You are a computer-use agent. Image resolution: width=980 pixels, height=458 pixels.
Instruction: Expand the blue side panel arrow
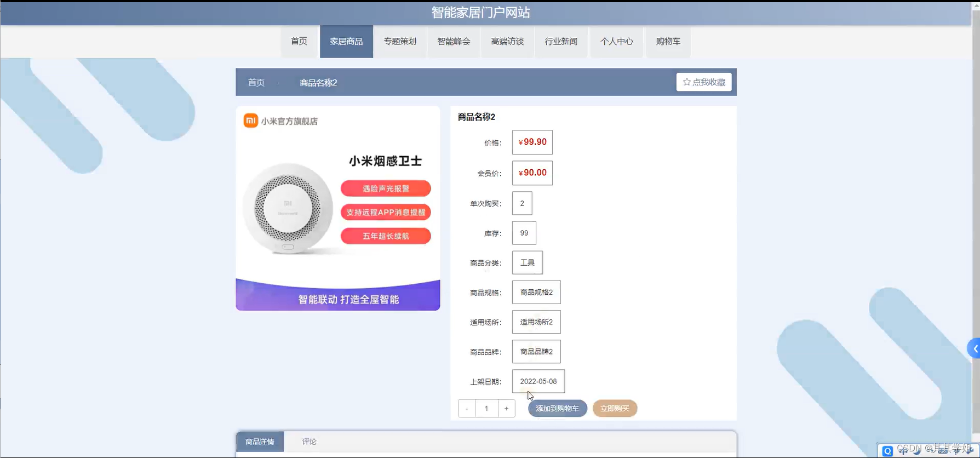974,348
